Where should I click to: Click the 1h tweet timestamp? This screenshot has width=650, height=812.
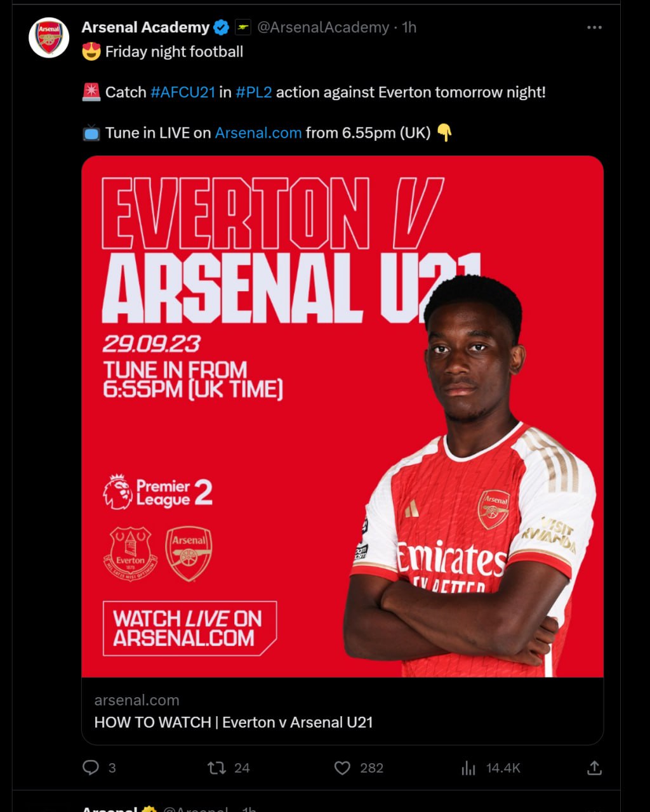pyautogui.click(x=409, y=27)
